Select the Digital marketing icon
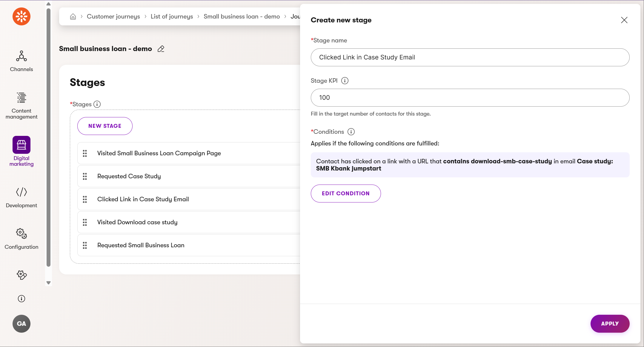This screenshot has height=347, width=644. point(21,145)
